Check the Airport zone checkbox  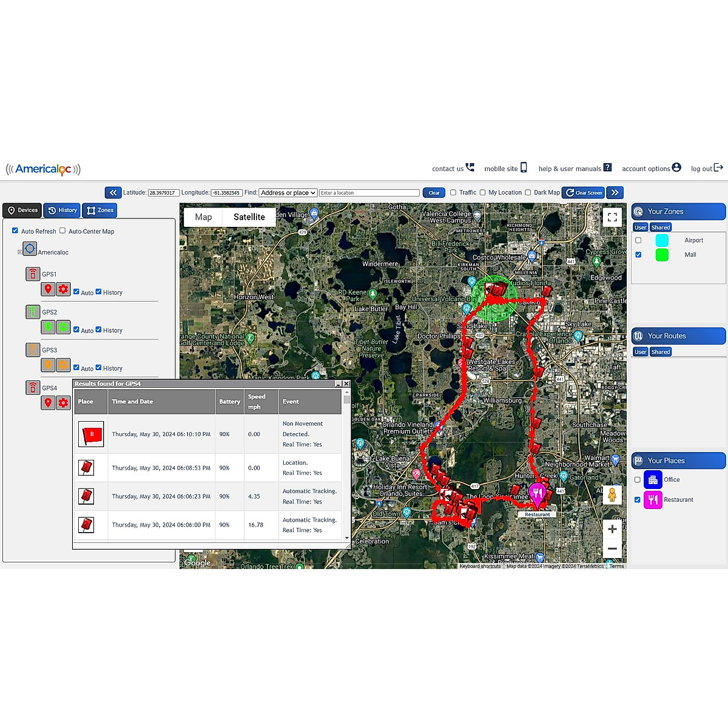point(638,240)
